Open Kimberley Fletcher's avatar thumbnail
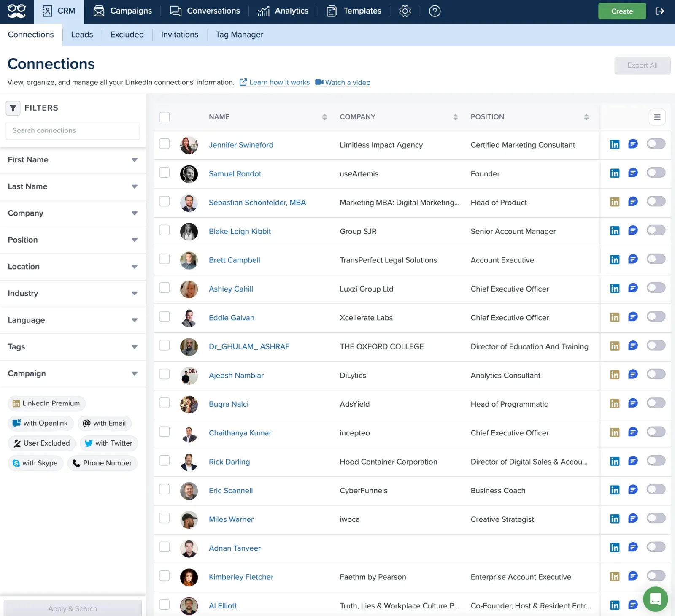Screen dimensions: 675x616 click(x=189, y=577)
